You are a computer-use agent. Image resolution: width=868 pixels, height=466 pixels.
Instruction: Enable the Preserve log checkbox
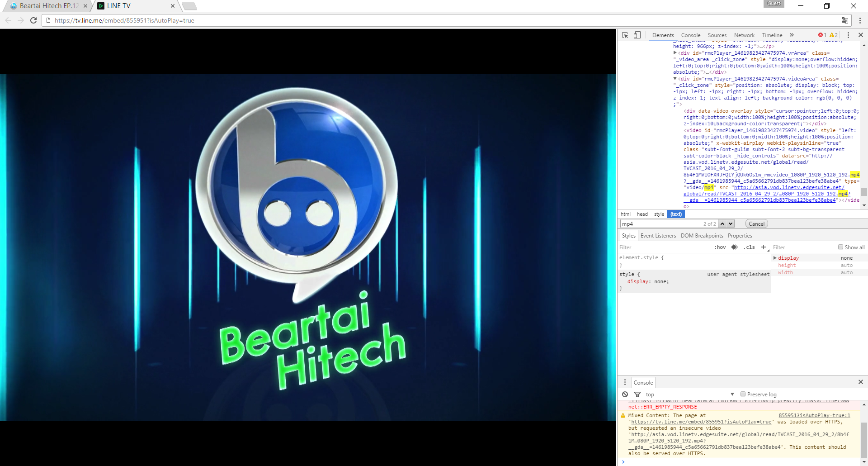click(x=743, y=394)
